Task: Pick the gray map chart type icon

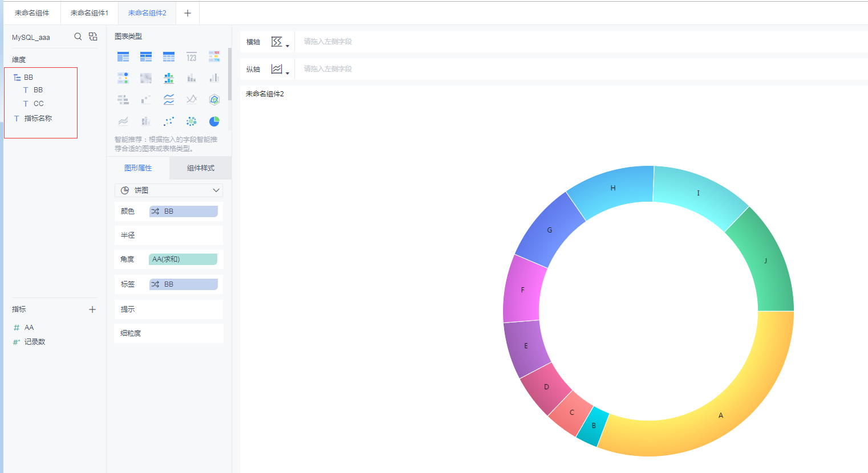Action: (146, 78)
